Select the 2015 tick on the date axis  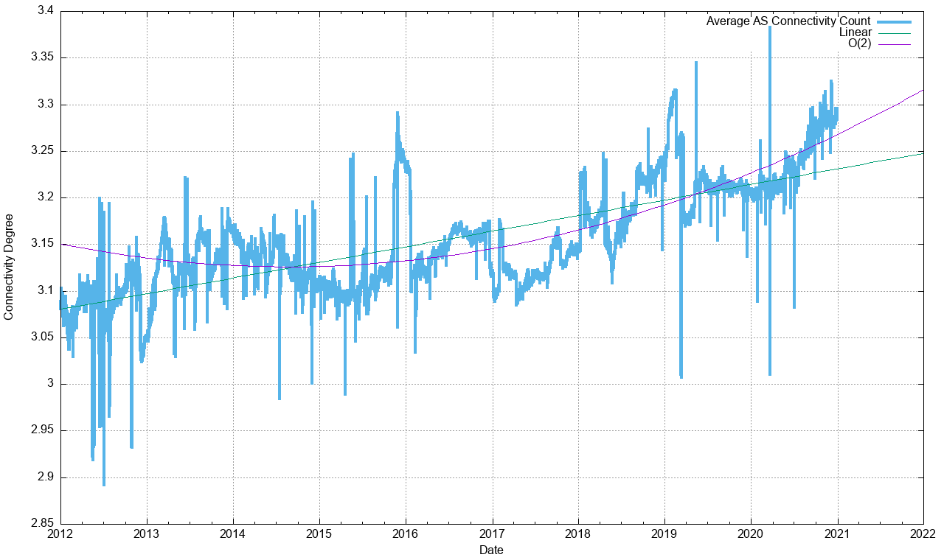319,533
